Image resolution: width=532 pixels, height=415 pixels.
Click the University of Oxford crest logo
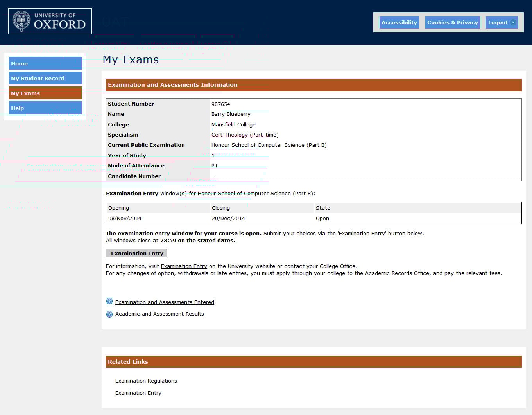click(21, 21)
